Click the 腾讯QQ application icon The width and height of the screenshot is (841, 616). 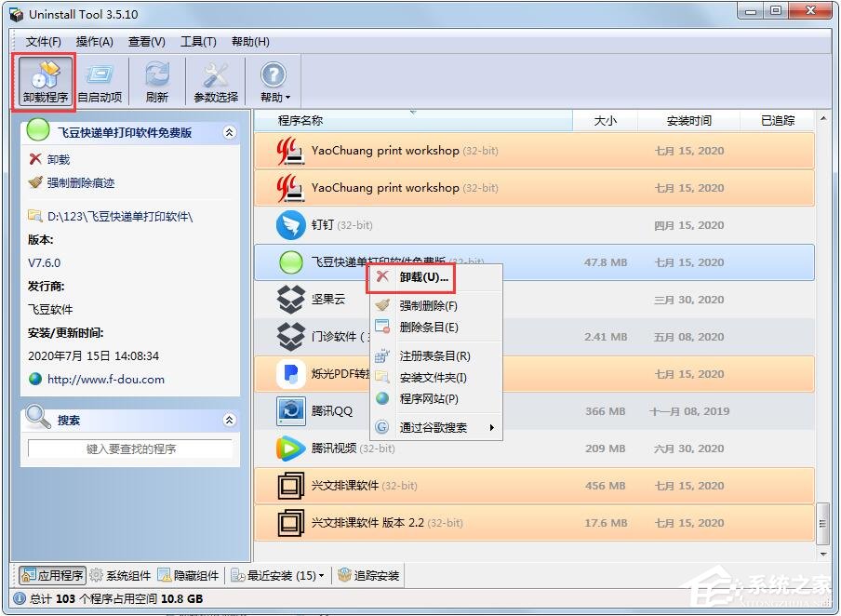coord(290,410)
